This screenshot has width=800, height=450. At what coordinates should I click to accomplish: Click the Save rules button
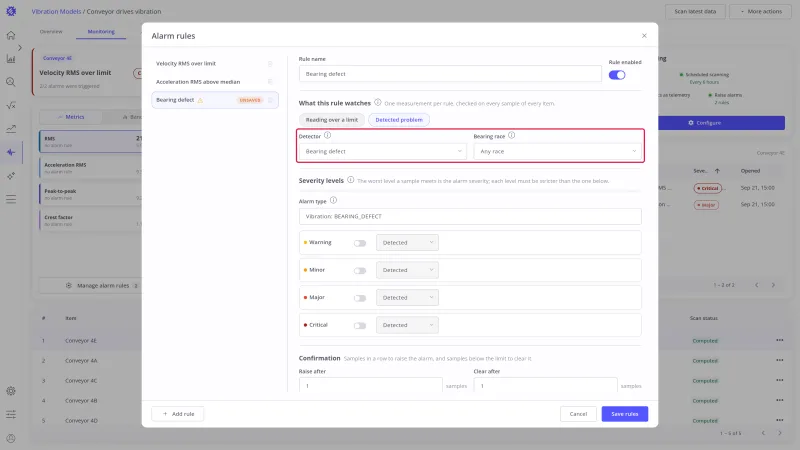coord(624,414)
